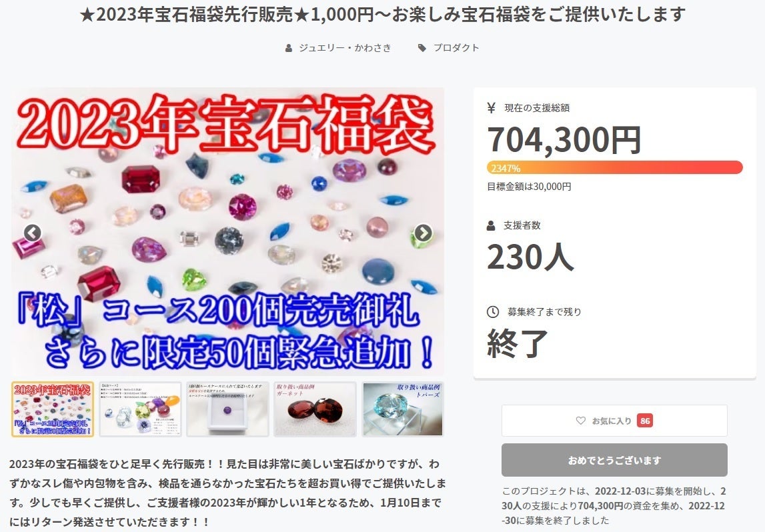Click the tag icon beside プロダクト
This screenshot has height=532, width=765.
tap(422, 48)
